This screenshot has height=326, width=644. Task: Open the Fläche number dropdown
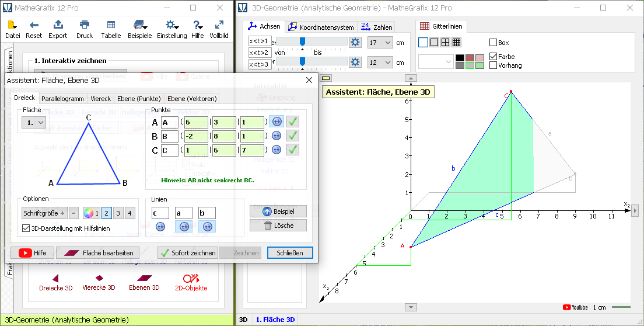coord(34,123)
